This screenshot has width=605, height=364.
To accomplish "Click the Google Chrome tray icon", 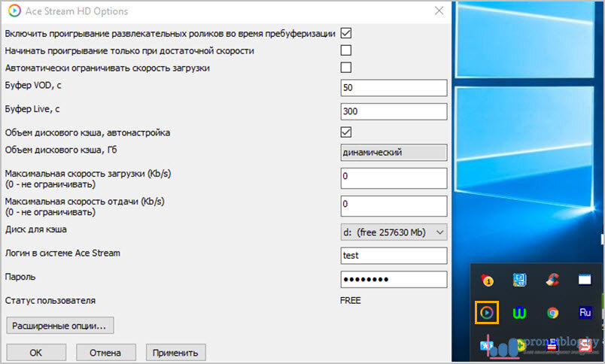I will [552, 313].
